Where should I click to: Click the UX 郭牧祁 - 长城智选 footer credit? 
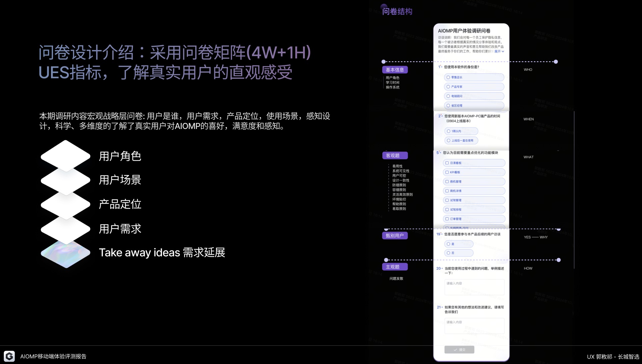[613, 357]
